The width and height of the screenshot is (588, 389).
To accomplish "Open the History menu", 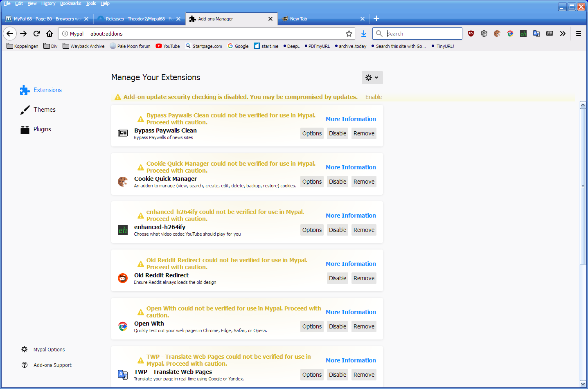I will pos(48,3).
